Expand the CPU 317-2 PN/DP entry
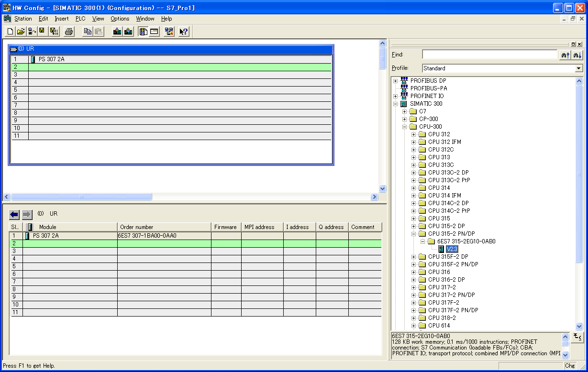The width and height of the screenshot is (588, 372). [413, 295]
